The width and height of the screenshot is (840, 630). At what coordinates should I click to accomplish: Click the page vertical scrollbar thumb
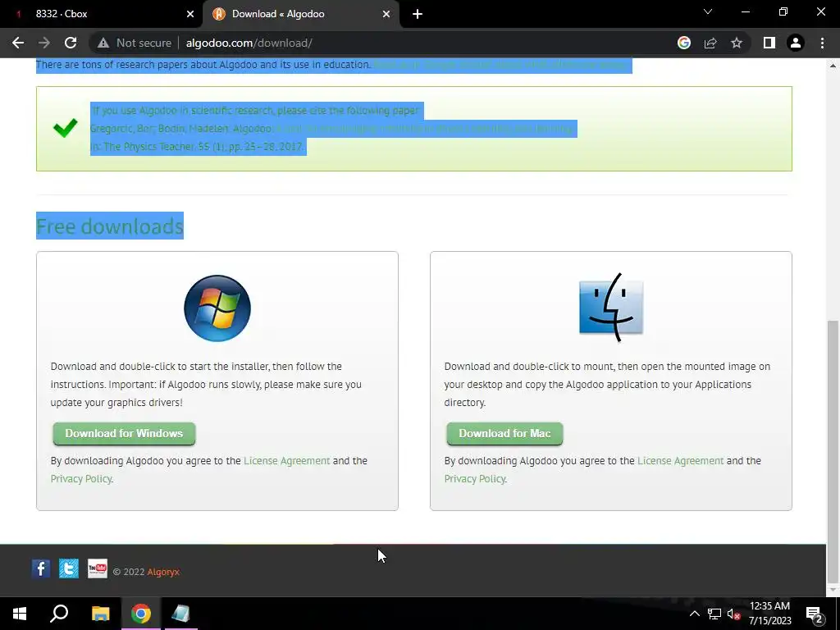click(833, 451)
